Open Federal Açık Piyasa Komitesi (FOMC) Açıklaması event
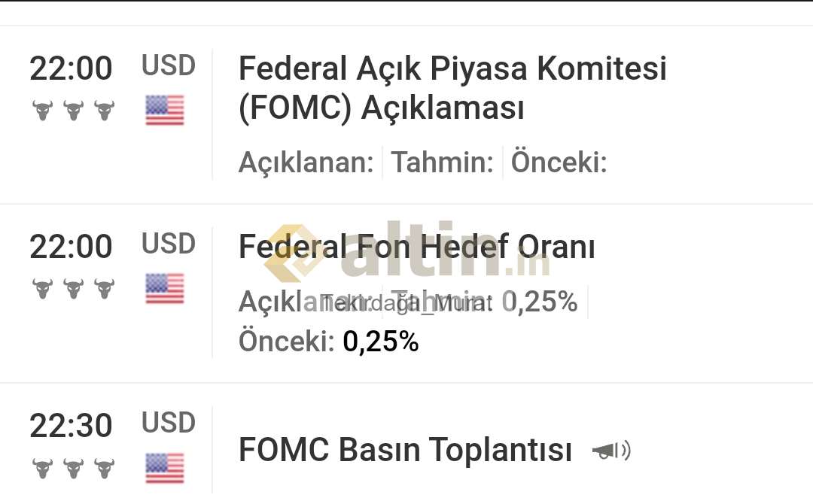Image resolution: width=813 pixels, height=504 pixels. pos(452,88)
